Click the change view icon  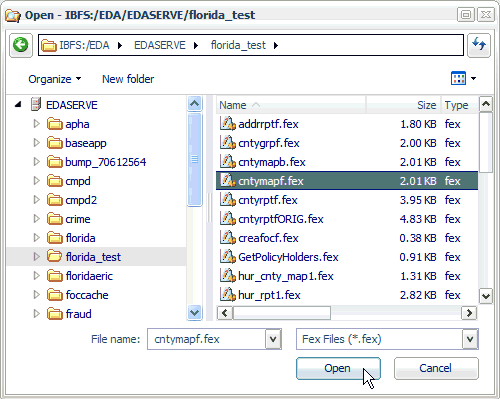coord(458,79)
